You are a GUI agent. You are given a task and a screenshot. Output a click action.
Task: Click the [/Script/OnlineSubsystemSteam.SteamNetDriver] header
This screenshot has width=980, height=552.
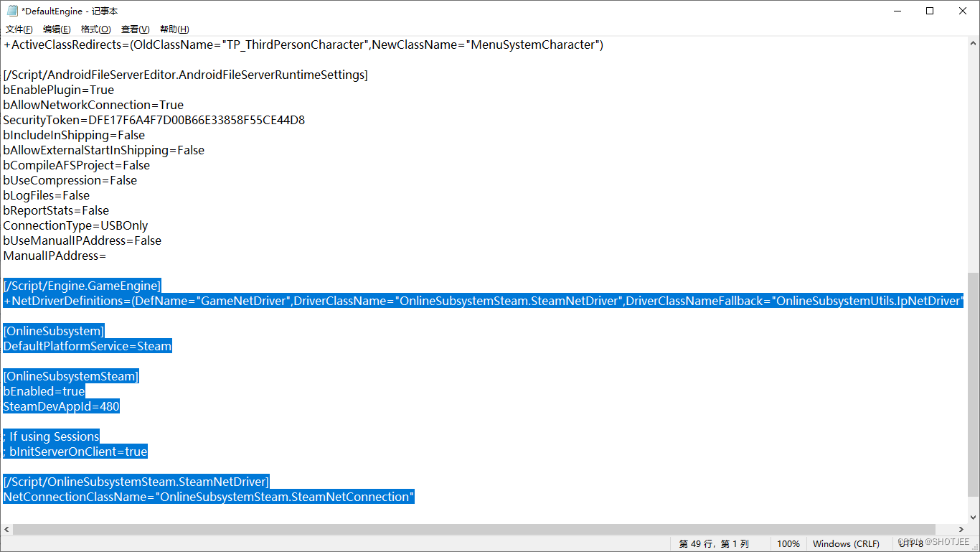[136, 482]
